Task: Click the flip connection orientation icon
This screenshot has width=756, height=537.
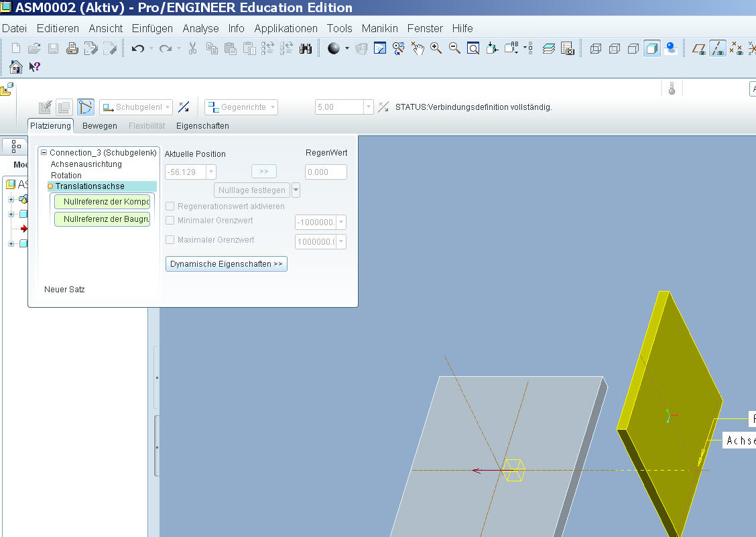Action: (x=184, y=107)
